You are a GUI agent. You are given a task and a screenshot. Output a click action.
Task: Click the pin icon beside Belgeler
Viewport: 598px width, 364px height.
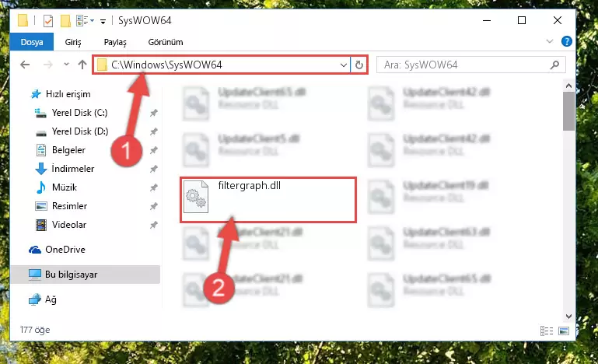(x=154, y=150)
